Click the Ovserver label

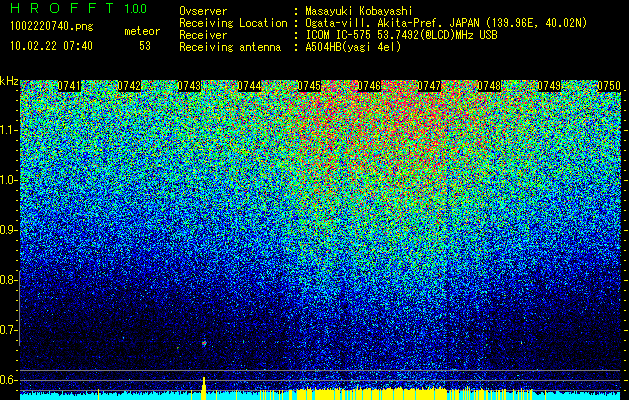(x=203, y=11)
